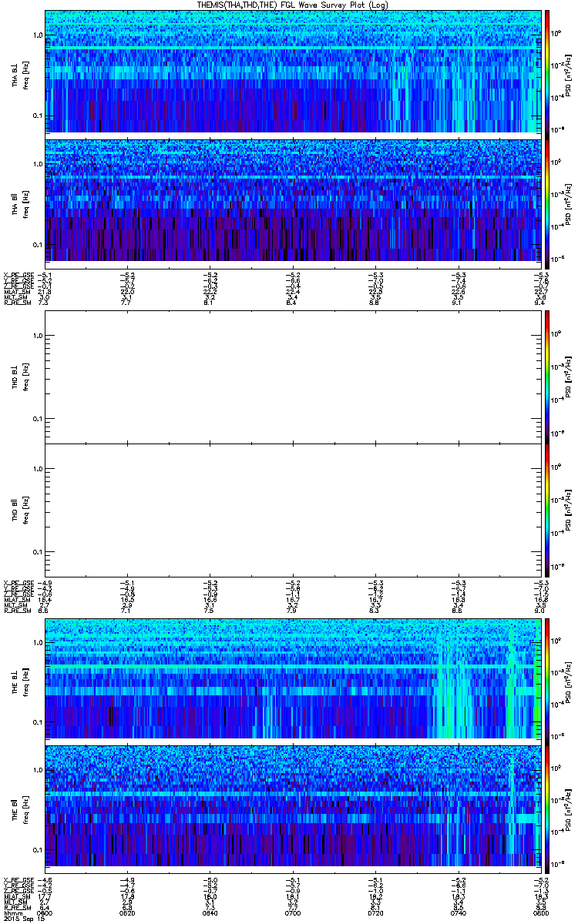
Task: Click the color bar beside THD B-parallel panel
Action: click(x=547, y=509)
